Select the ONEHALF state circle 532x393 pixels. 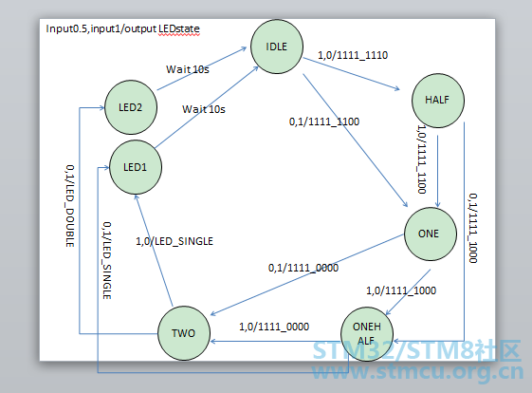367,333
